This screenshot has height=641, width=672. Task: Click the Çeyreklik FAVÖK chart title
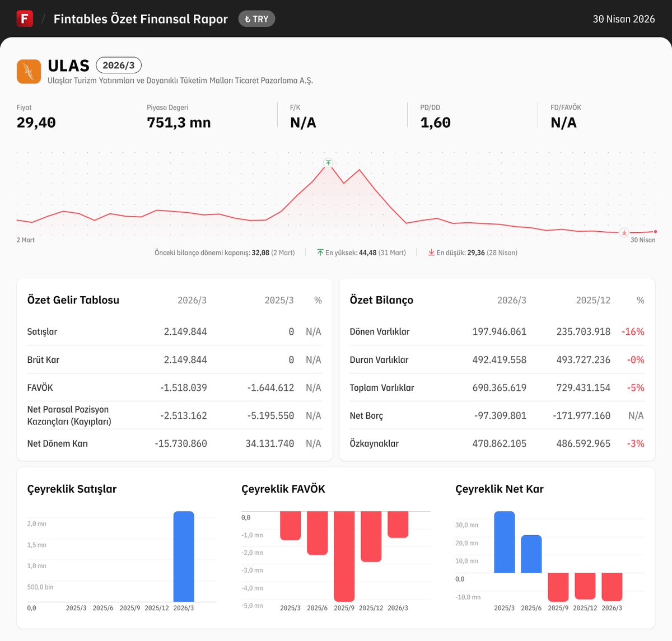tap(283, 489)
